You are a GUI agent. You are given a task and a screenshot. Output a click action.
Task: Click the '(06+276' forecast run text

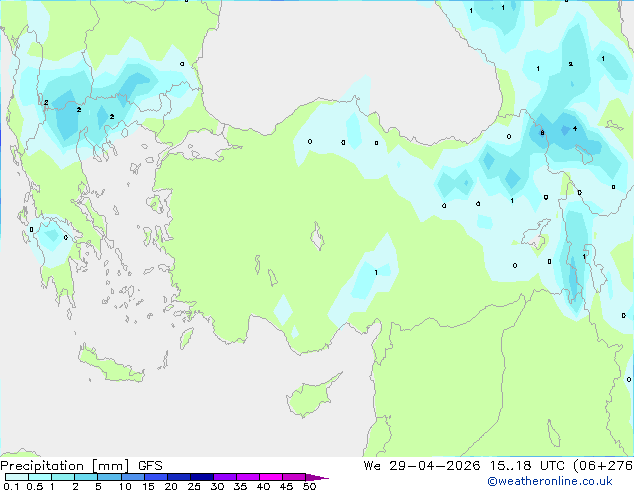point(603,466)
